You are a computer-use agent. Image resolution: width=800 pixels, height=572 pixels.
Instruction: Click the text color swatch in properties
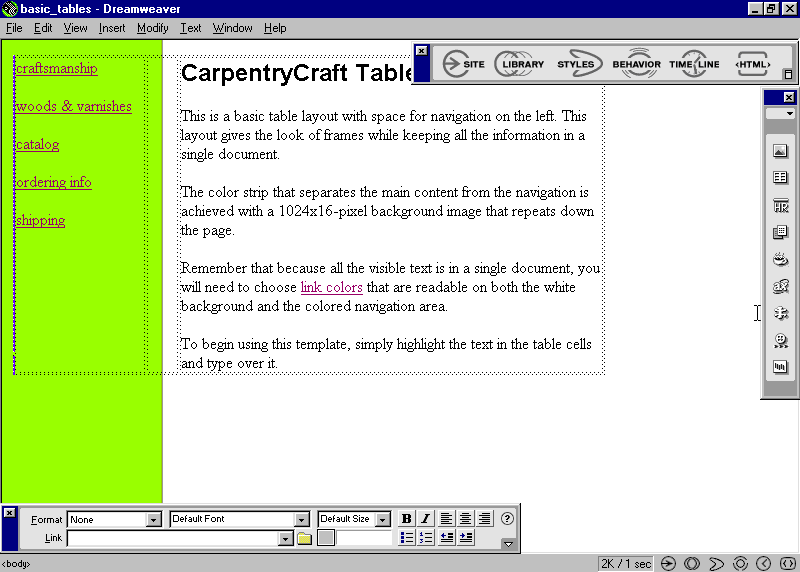[x=326, y=539]
